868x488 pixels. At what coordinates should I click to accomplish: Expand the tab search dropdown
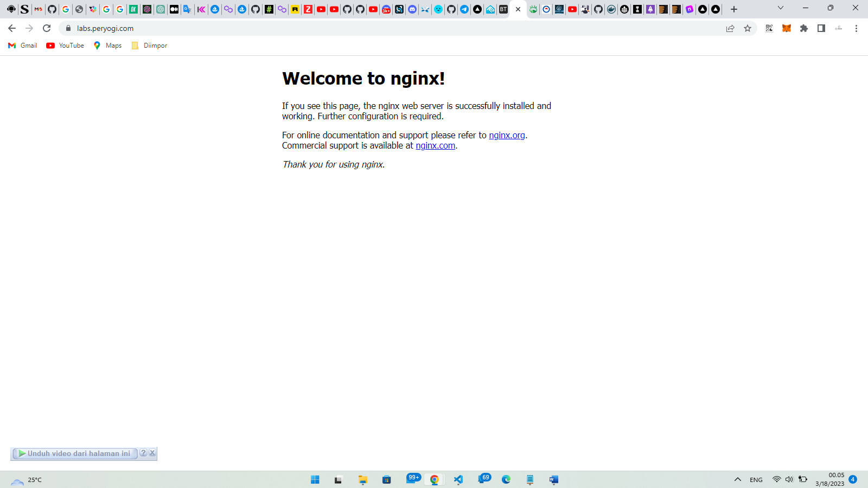781,8
